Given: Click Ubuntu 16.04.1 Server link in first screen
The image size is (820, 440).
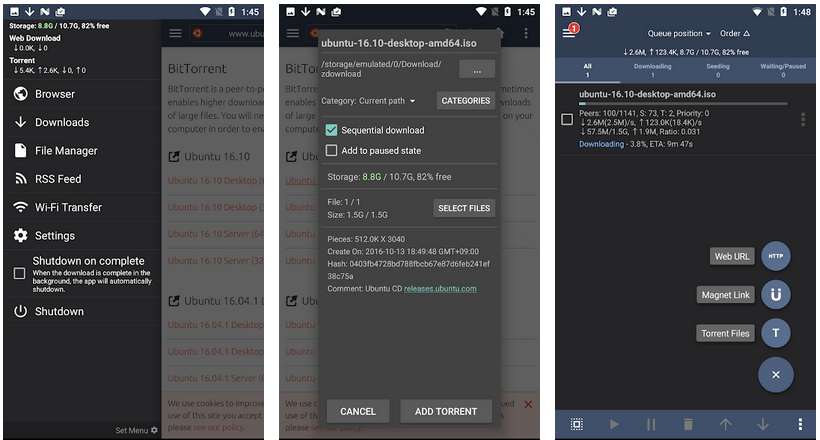Looking at the screenshot, I should [215, 378].
